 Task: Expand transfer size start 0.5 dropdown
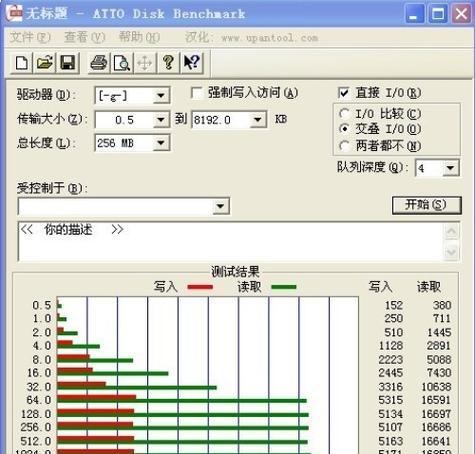[x=161, y=120]
